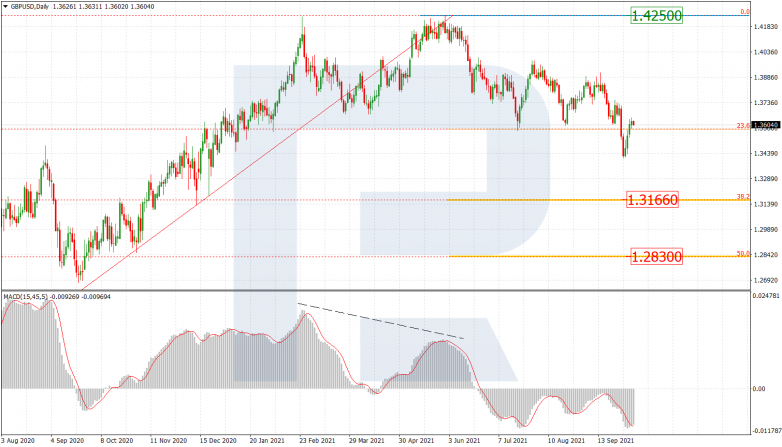Viewport: 782px width, 447px height.
Task: Select the 7 Jul 2021 date label
Action: [x=514, y=441]
